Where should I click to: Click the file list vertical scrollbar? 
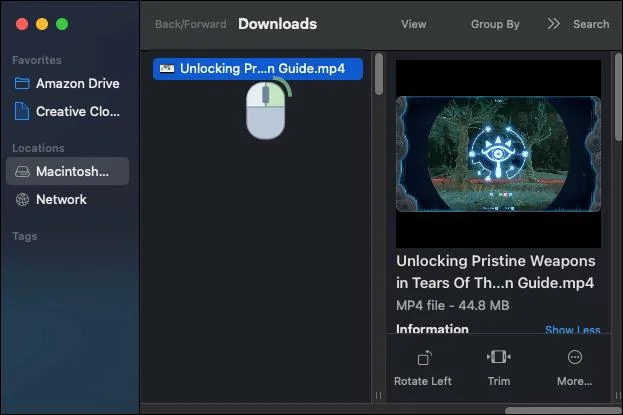[x=379, y=74]
